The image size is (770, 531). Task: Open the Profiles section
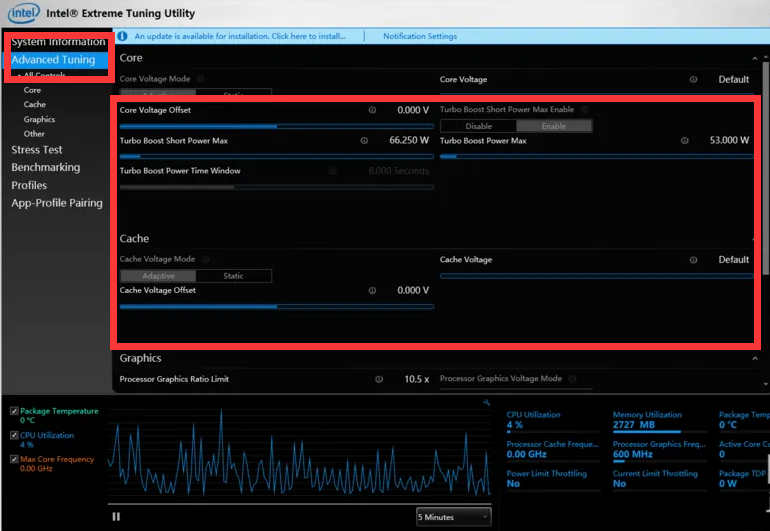tap(29, 185)
